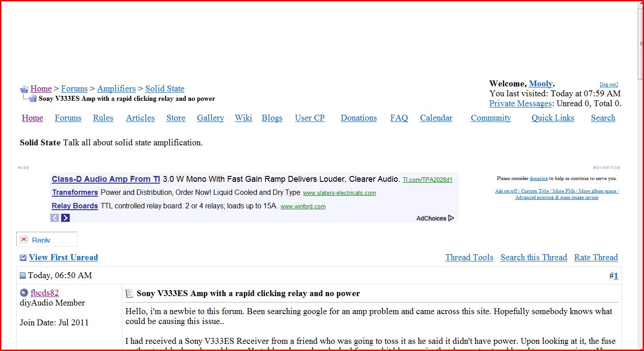Click the log out link

click(x=609, y=85)
